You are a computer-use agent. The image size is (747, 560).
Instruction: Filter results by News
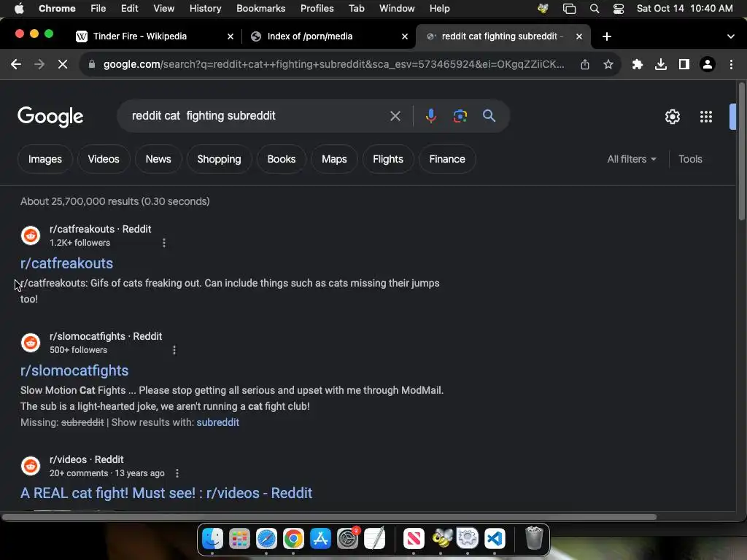(158, 159)
